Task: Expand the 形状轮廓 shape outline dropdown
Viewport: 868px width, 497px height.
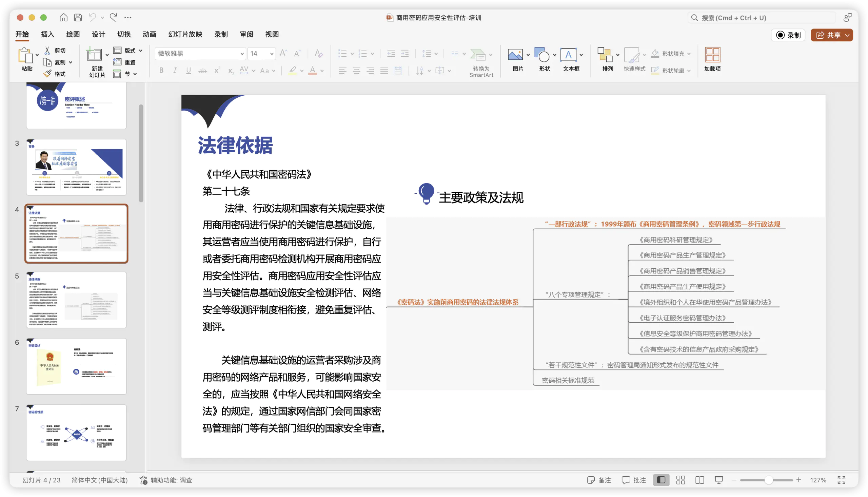Action: [x=689, y=71]
